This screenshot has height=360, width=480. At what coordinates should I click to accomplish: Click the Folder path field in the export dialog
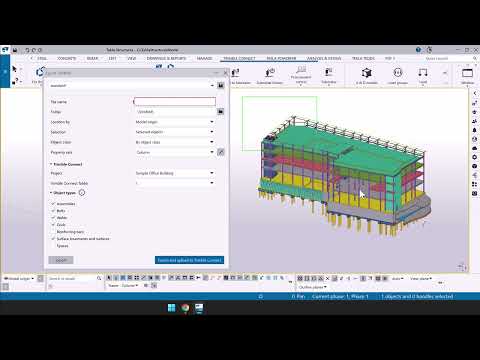tap(175, 112)
